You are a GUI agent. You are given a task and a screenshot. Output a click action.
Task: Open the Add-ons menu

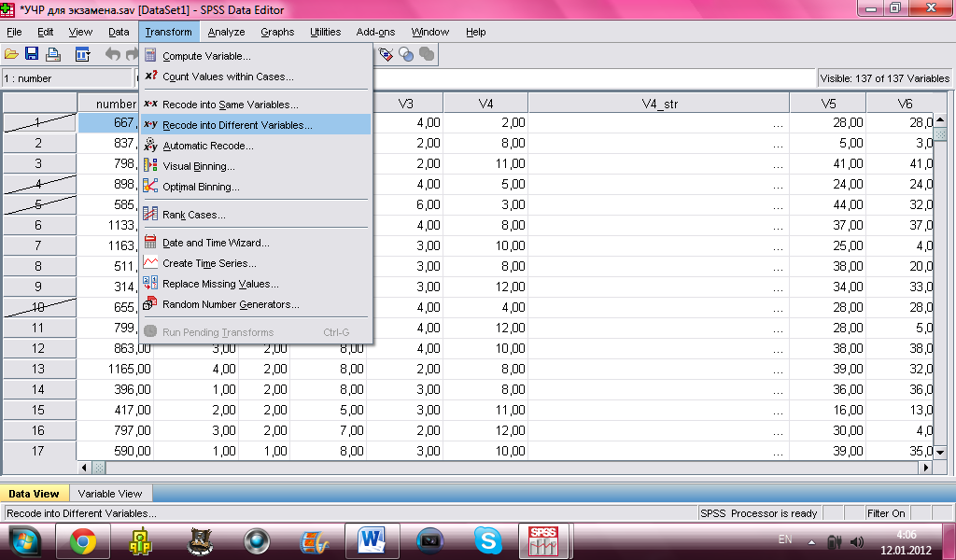pyautogui.click(x=375, y=33)
